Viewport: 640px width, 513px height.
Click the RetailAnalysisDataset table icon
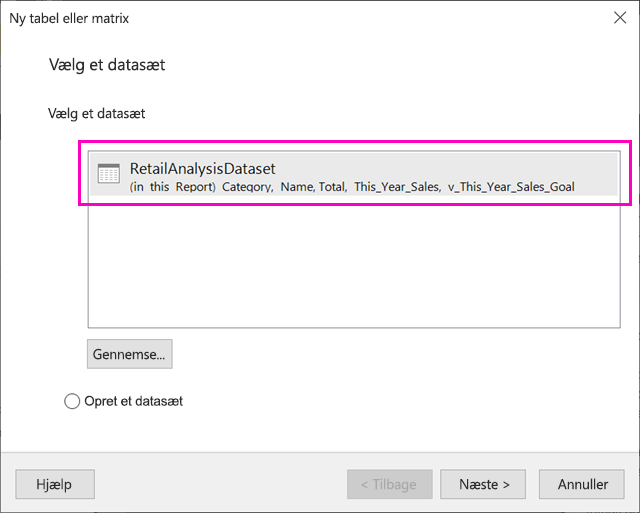109,173
